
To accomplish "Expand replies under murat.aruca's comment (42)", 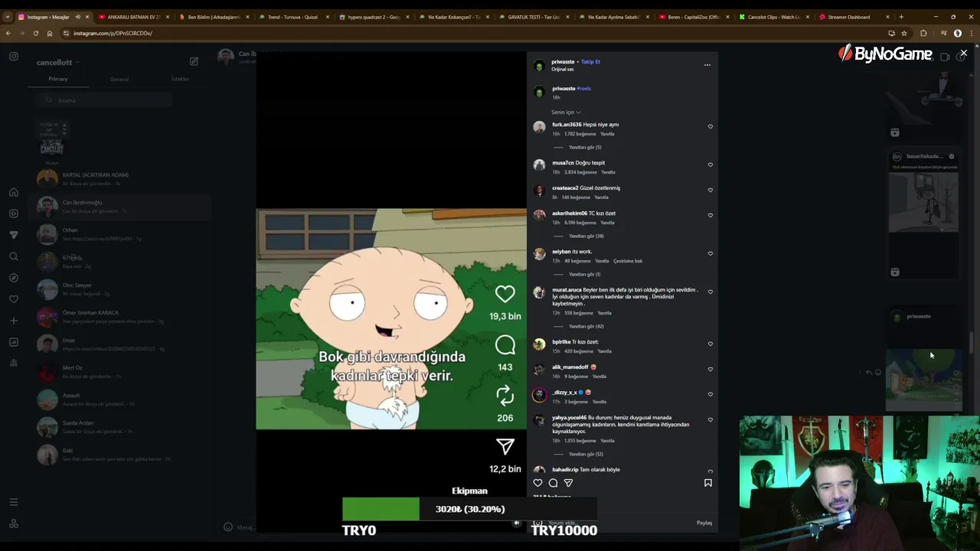I will tap(586, 326).
